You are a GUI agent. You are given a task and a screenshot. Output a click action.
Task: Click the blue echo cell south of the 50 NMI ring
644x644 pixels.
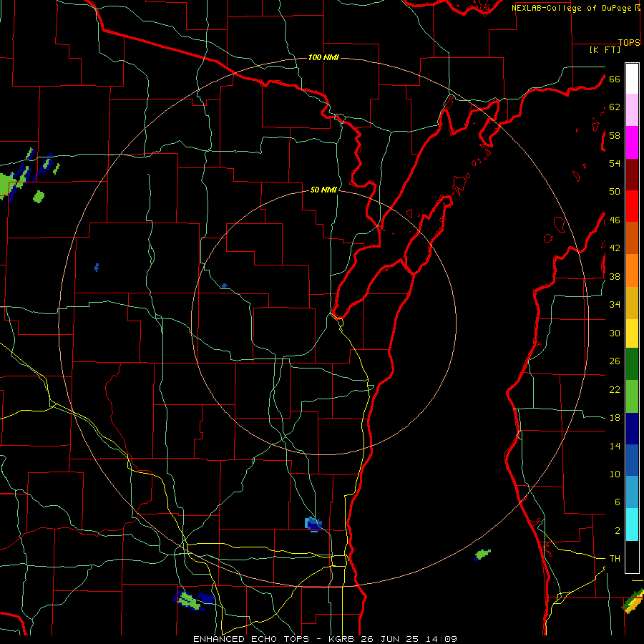(313, 525)
